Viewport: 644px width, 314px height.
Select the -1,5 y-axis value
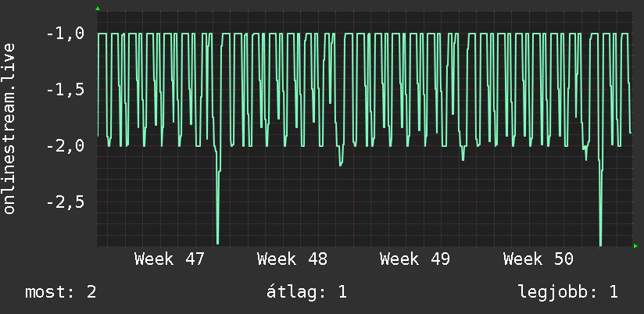click(x=66, y=90)
